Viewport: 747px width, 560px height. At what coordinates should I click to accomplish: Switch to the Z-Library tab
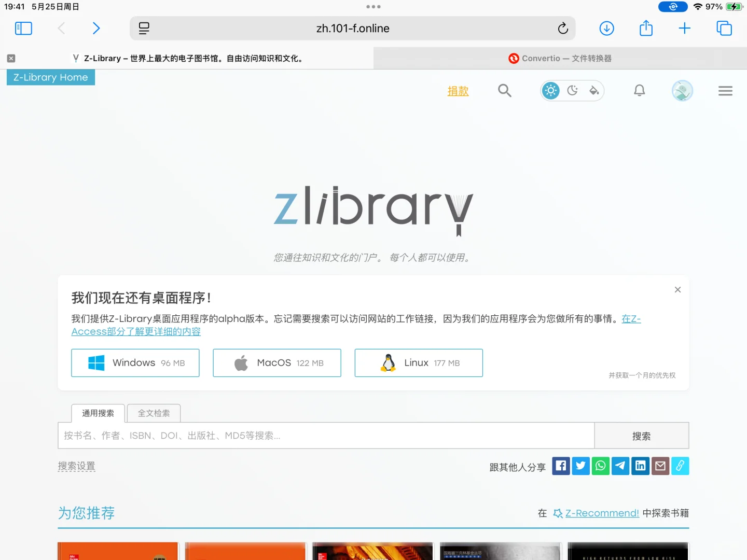pyautogui.click(x=187, y=59)
